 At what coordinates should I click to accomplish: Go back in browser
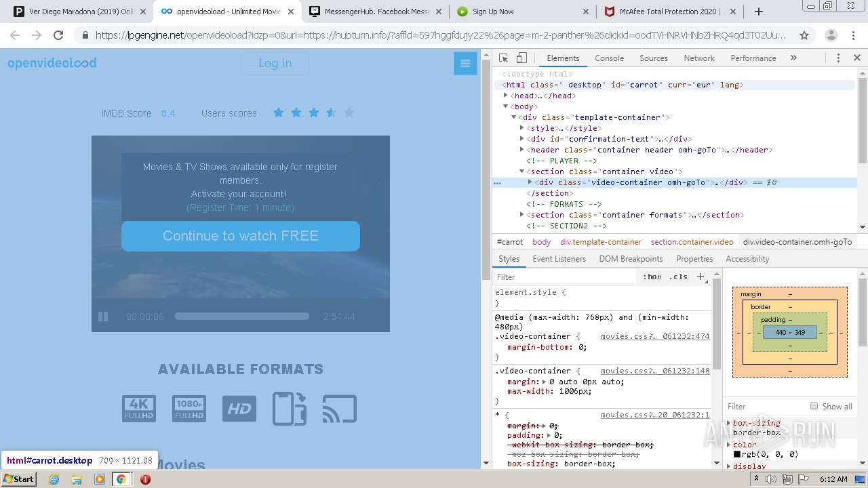point(15,35)
